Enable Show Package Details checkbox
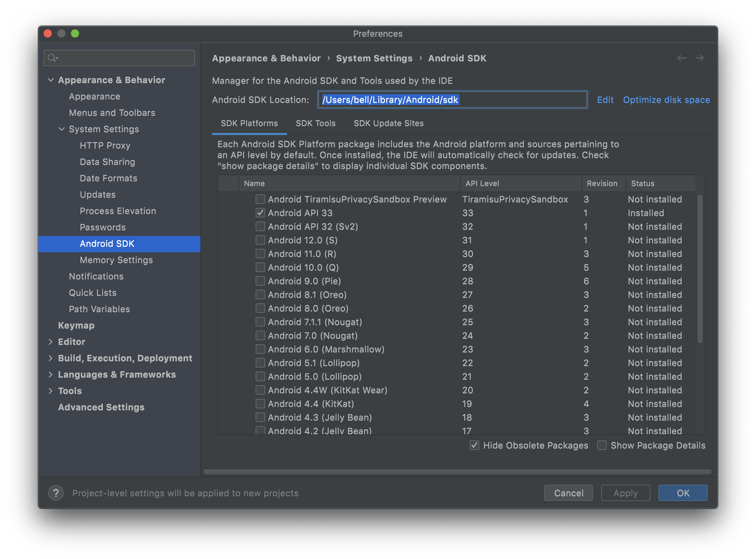Image resolution: width=756 pixels, height=559 pixels. tap(602, 445)
